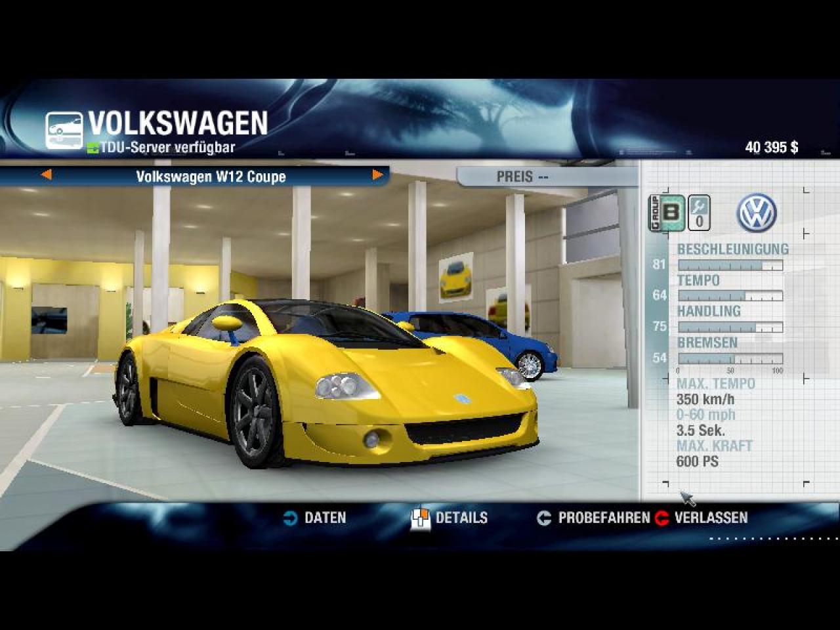Click the PROBEFAHREN arrow icon
840x630 pixels.
point(544,518)
